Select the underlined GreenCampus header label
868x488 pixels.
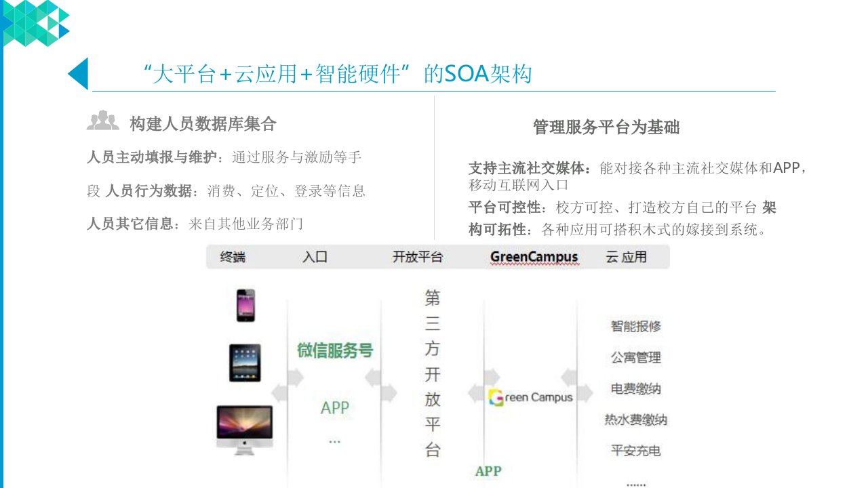[534, 258]
